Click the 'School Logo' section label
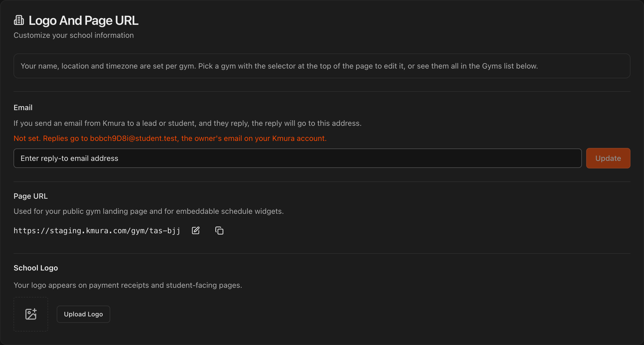 (36, 268)
